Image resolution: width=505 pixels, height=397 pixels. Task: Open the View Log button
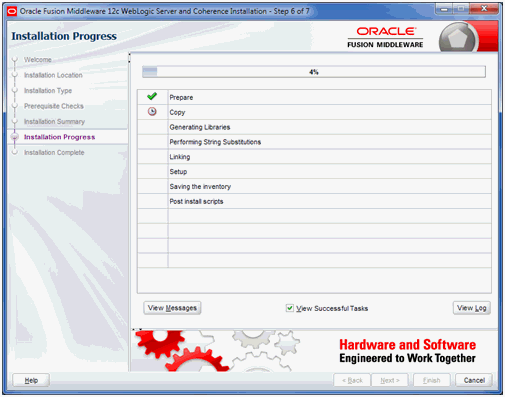(x=472, y=308)
